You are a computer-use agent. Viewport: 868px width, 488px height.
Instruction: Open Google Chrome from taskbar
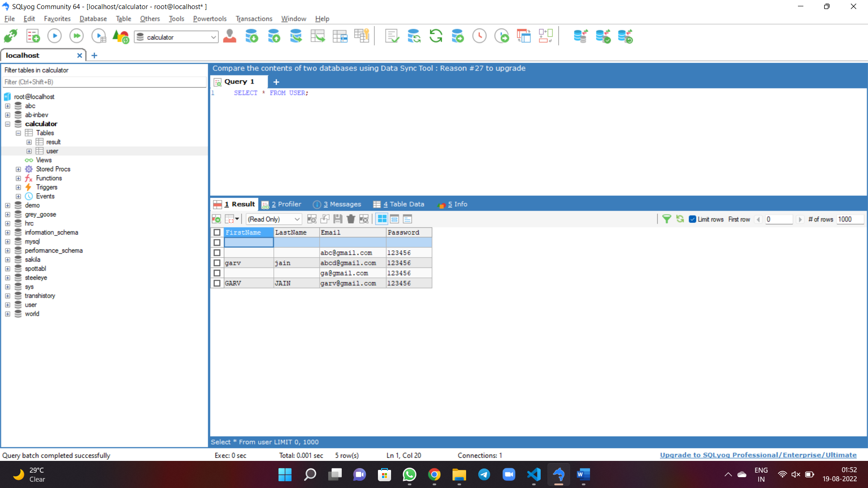(x=434, y=474)
